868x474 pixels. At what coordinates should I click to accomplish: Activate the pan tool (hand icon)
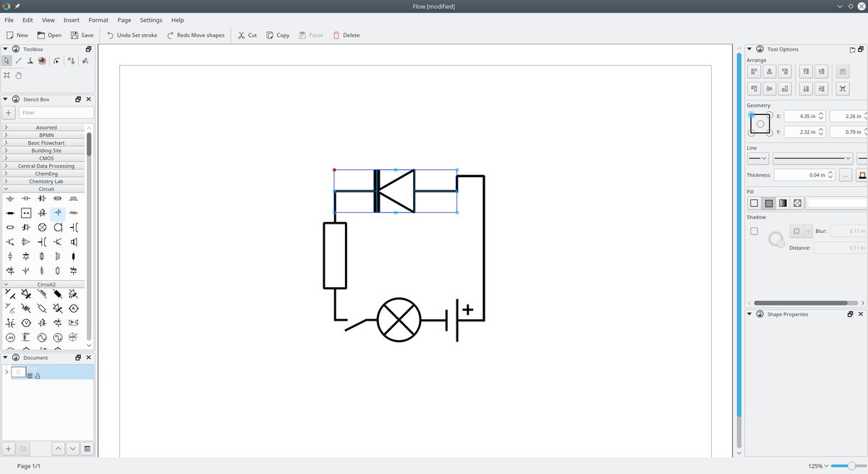pyautogui.click(x=19, y=75)
